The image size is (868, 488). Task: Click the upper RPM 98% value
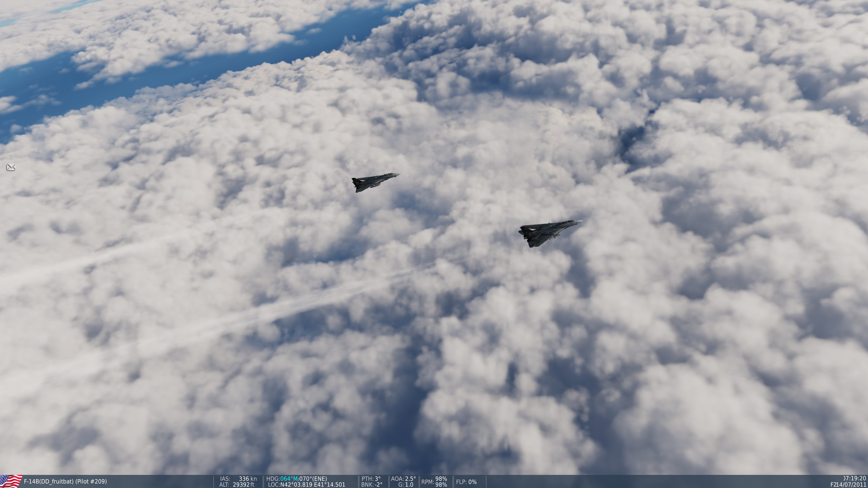tap(441, 479)
